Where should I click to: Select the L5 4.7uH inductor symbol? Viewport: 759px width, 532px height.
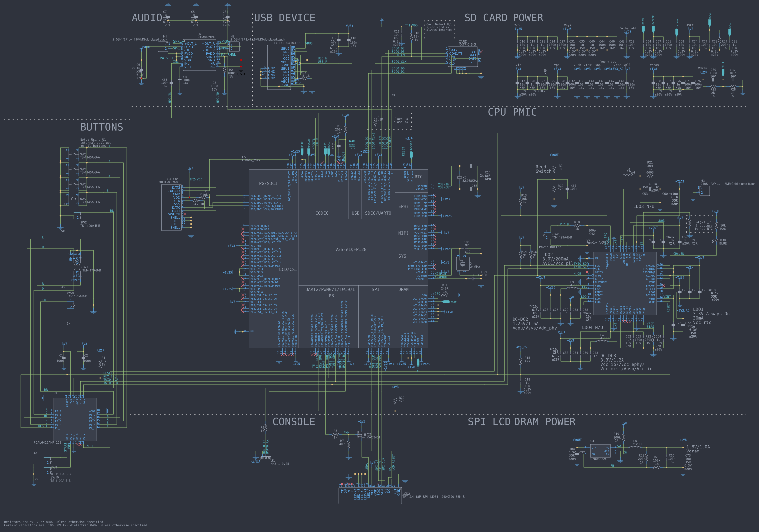(x=628, y=175)
